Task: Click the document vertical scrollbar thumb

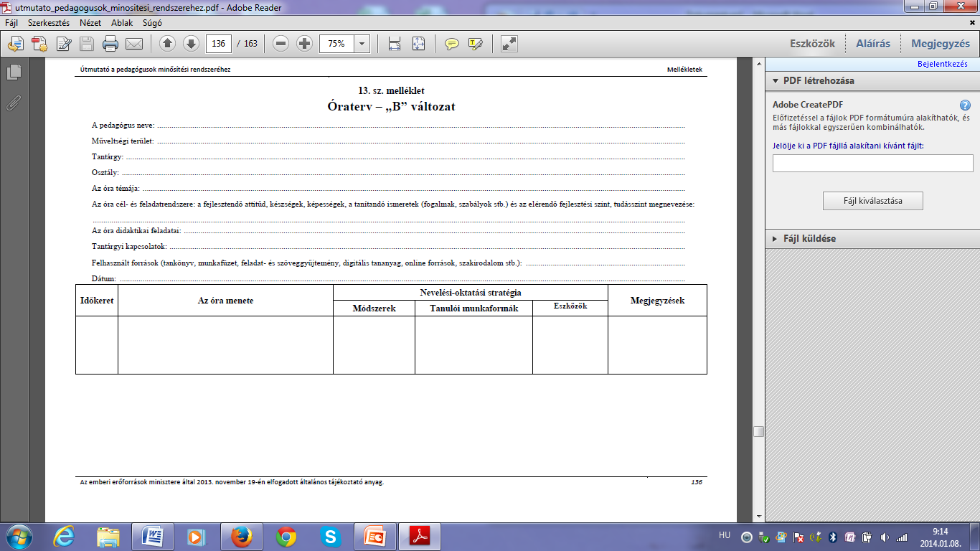Action: [758, 432]
